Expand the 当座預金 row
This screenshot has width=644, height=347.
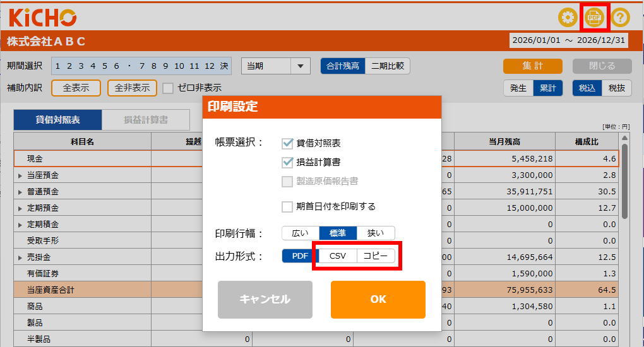point(20,175)
